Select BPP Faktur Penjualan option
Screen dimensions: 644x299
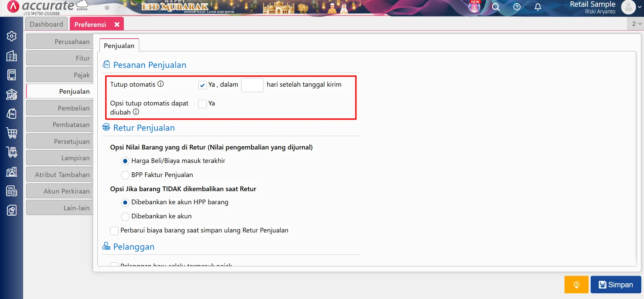(125, 175)
